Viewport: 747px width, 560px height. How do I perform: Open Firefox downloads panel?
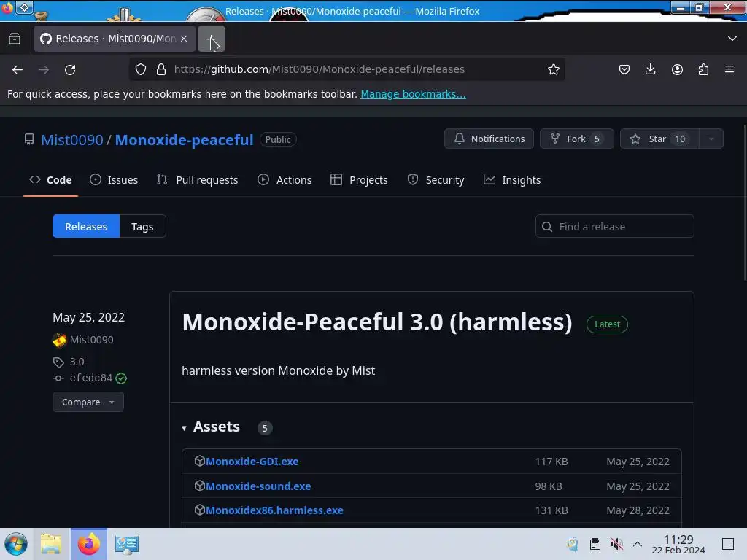(x=650, y=69)
